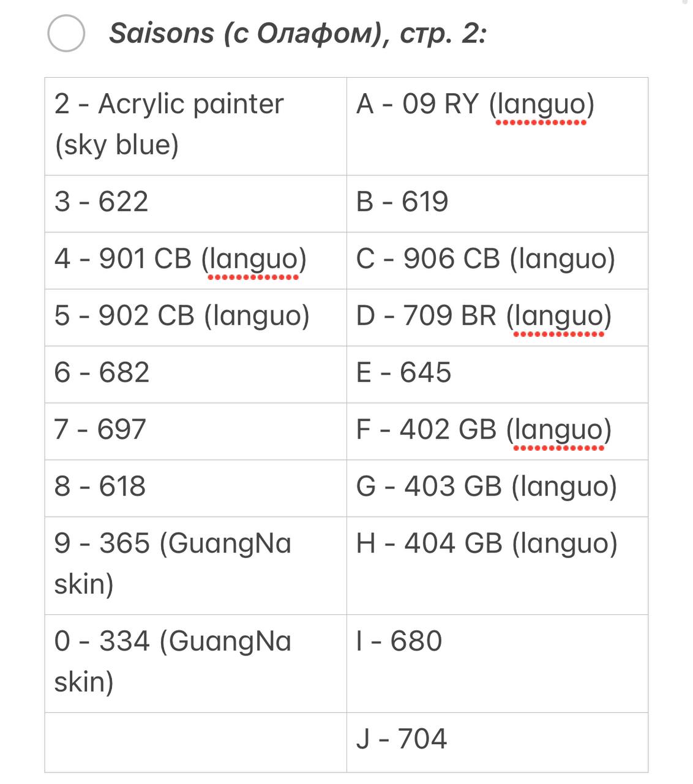Select cell '2 - Acrylic painter (sky blue)'
The height and width of the screenshot is (784, 693).
coord(196,126)
